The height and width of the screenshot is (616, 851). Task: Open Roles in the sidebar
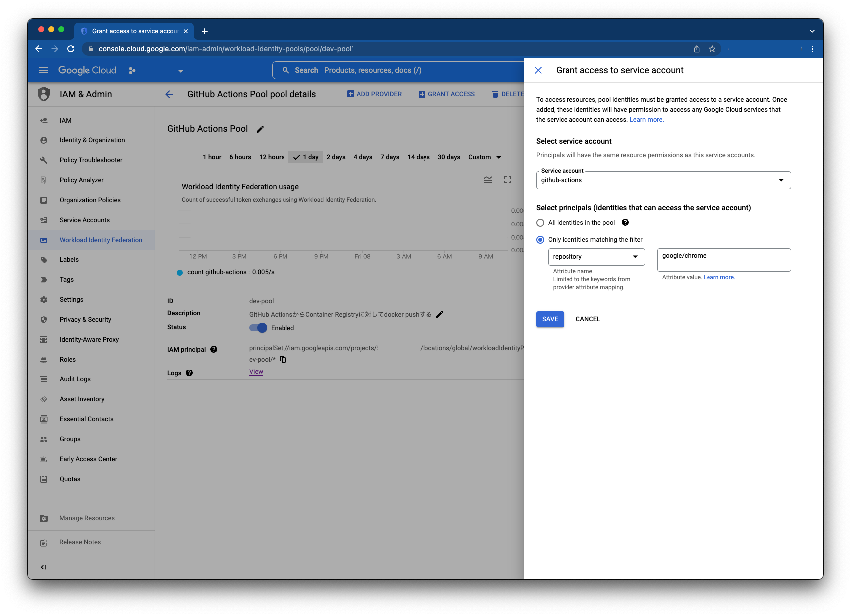92,360
